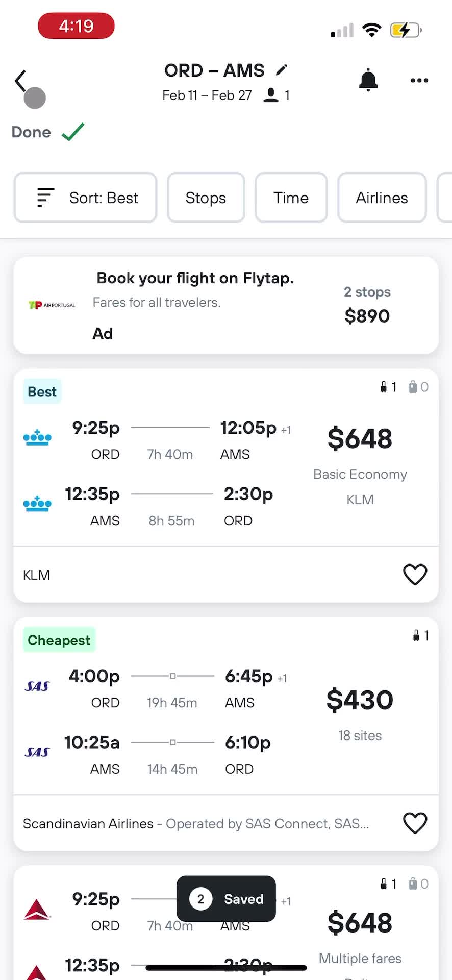452x980 pixels.
Task: Open the Sort: Best options
Action: (85, 198)
